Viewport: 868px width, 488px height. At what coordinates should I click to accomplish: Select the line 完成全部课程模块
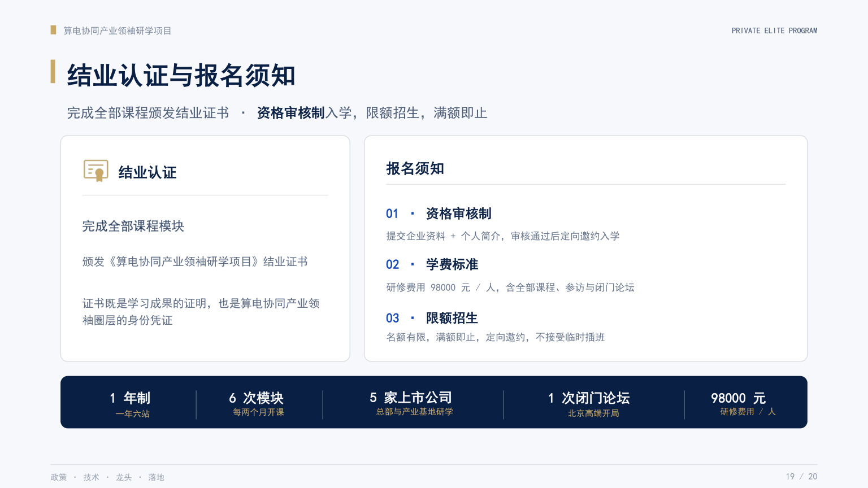click(x=133, y=226)
